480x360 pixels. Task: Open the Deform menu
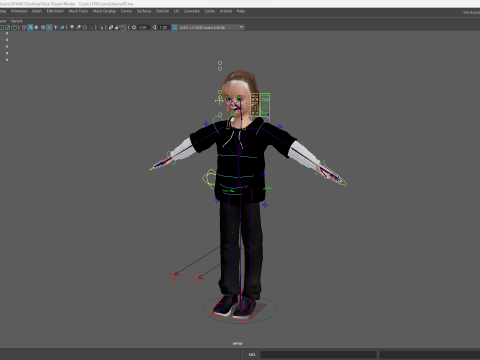[x=163, y=11]
